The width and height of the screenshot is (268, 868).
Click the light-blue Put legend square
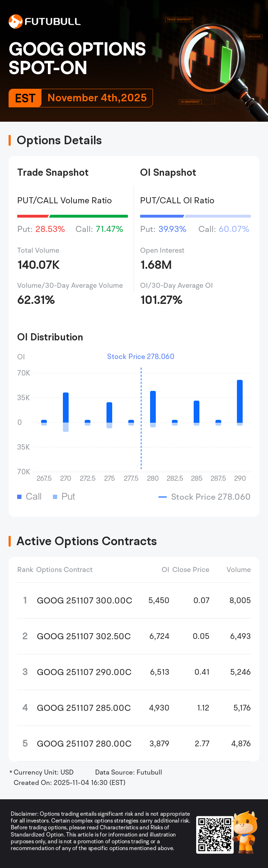(x=55, y=497)
